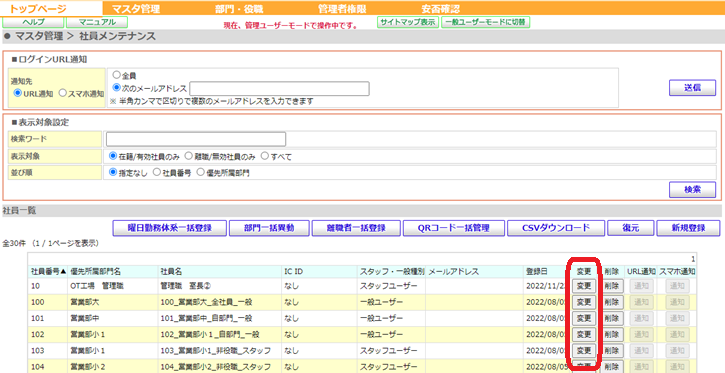This screenshot has height=373, width=725.
Task: Focus the 検索ワード input field
Action: [196, 139]
